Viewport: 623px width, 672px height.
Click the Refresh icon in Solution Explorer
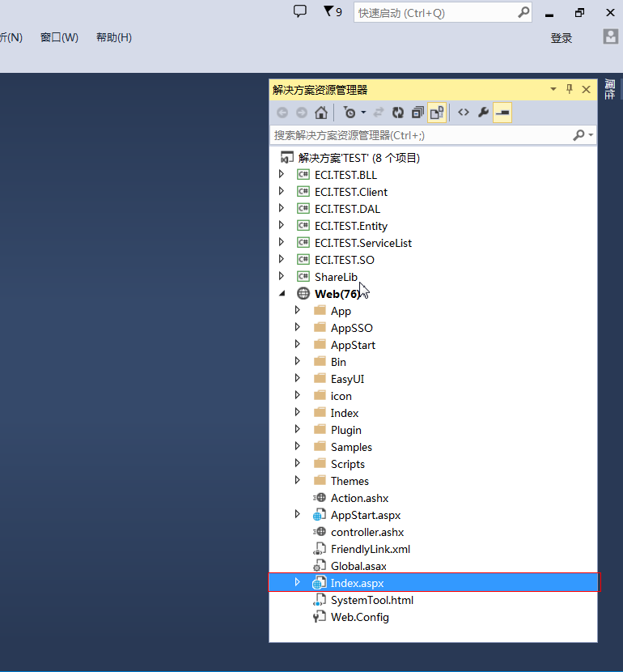[x=398, y=113]
